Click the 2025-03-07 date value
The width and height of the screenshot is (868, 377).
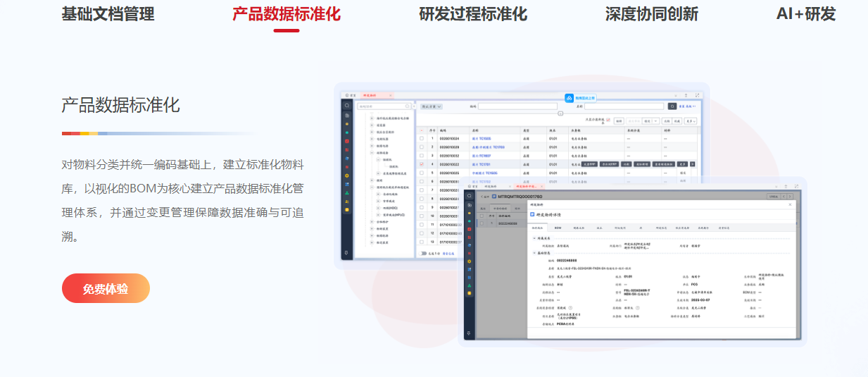tap(700, 300)
